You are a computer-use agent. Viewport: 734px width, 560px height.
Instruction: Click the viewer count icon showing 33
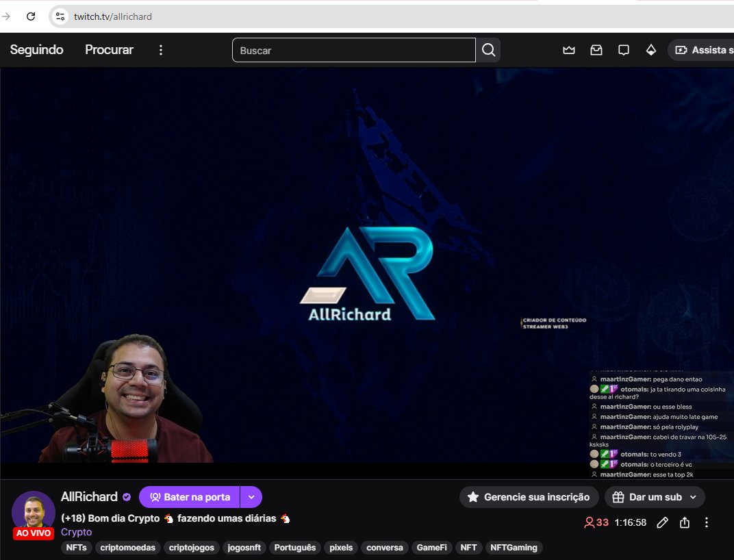click(x=589, y=522)
